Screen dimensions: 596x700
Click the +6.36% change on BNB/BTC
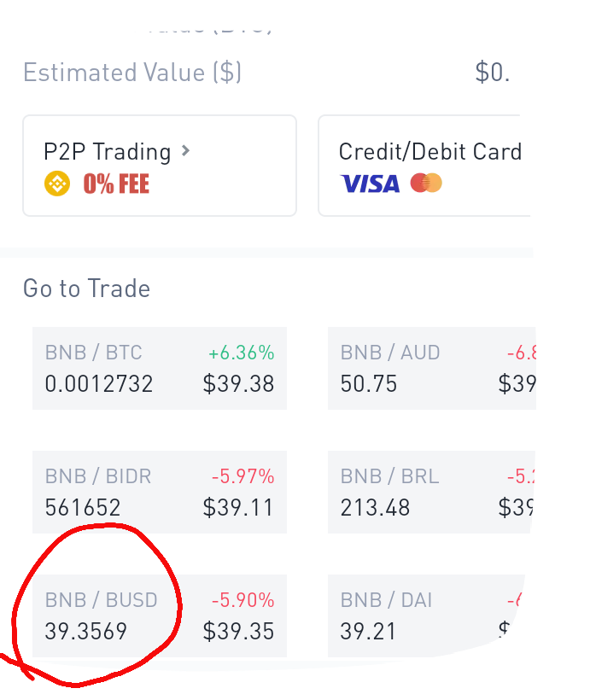(242, 353)
